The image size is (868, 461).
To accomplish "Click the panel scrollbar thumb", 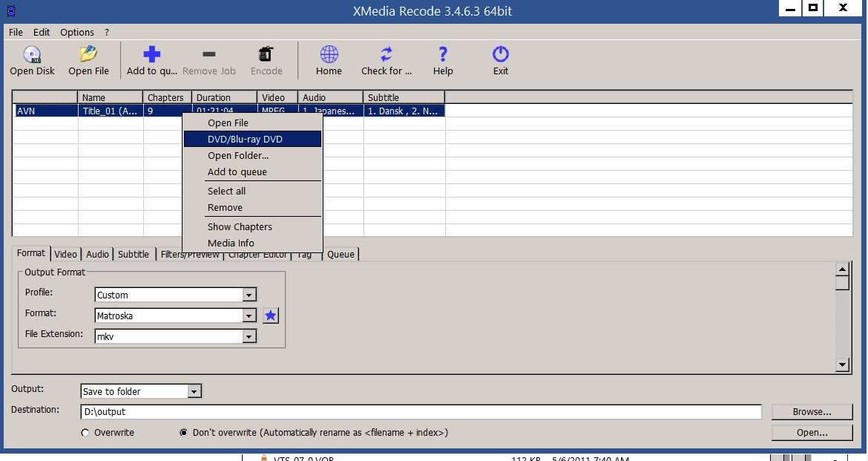I will click(x=842, y=283).
